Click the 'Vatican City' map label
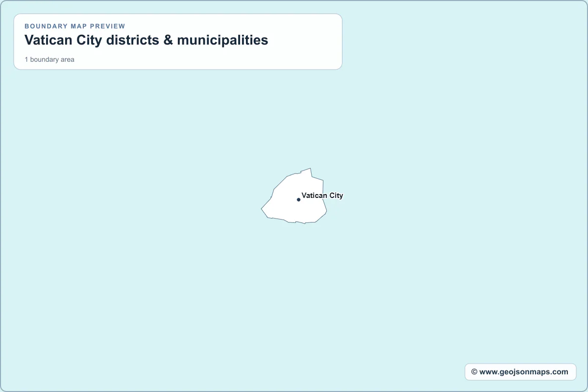The height and width of the screenshot is (392, 588). point(322,196)
